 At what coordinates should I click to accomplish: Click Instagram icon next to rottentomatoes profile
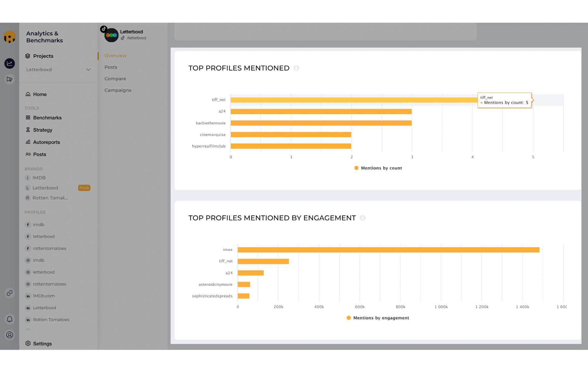click(x=28, y=284)
